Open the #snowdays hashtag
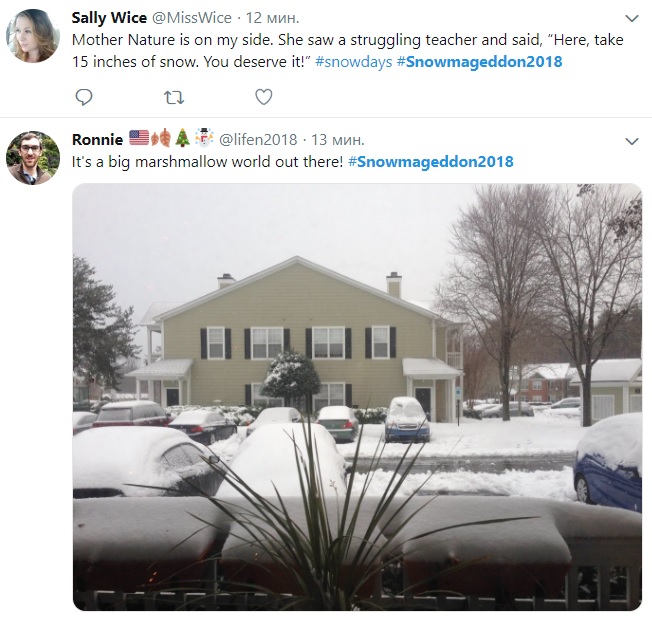 353,62
